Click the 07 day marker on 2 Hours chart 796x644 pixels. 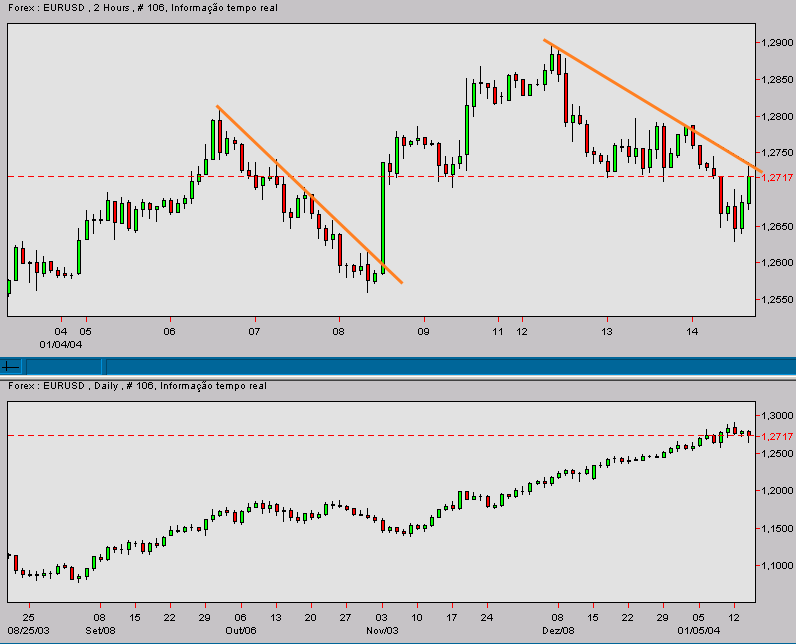[254, 332]
